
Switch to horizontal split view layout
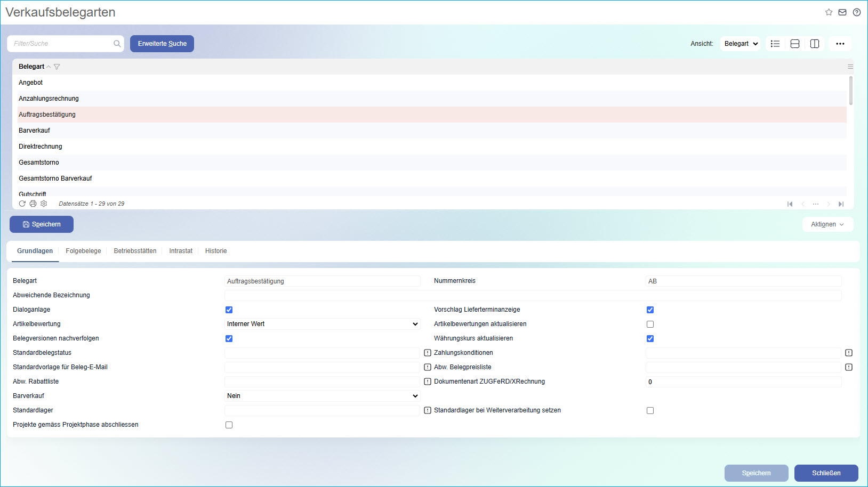pyautogui.click(x=794, y=43)
